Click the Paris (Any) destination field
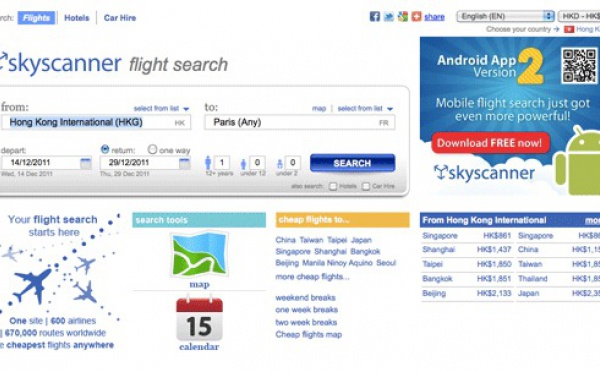Screen dimensions: 600x372 [300, 122]
